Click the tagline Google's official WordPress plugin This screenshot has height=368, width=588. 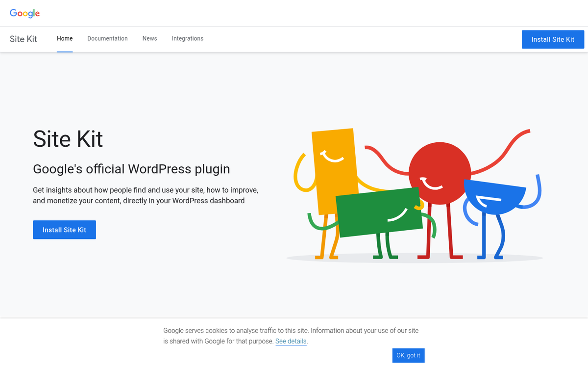click(131, 169)
